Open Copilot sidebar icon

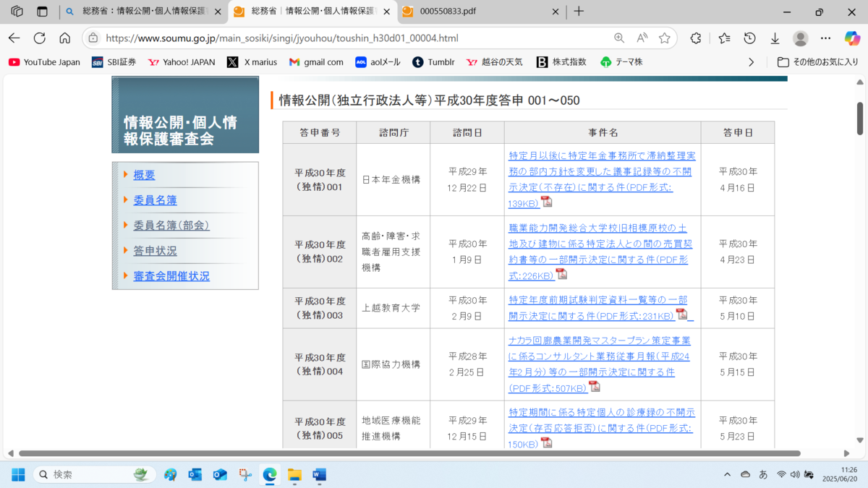852,38
